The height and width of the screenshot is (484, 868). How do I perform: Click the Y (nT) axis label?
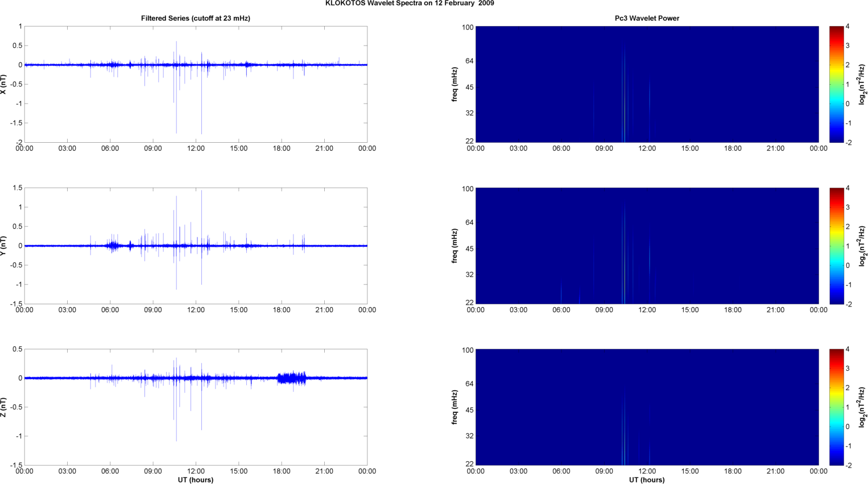click(4, 246)
